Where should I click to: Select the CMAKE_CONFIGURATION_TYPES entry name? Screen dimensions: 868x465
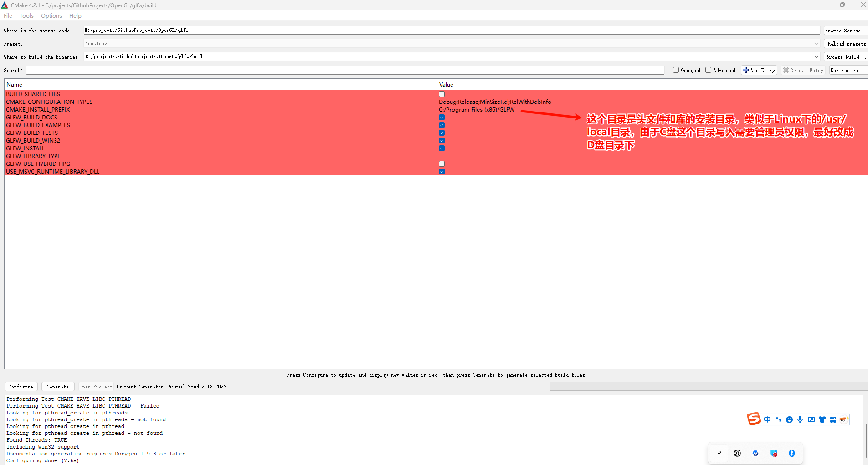click(x=49, y=102)
